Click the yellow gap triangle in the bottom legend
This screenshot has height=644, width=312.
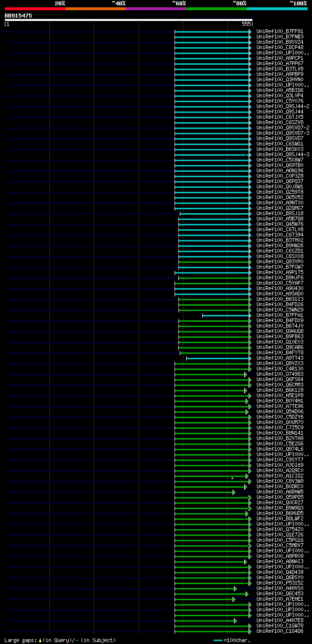pos(40,640)
